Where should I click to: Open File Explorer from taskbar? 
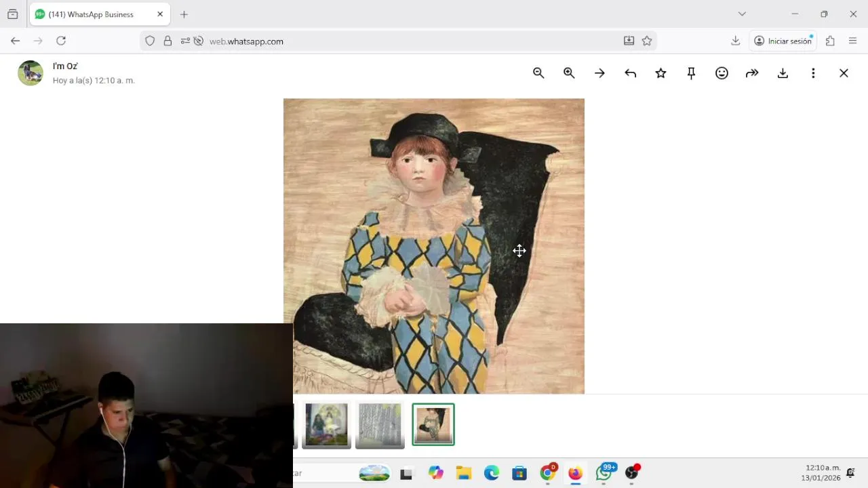click(x=464, y=473)
